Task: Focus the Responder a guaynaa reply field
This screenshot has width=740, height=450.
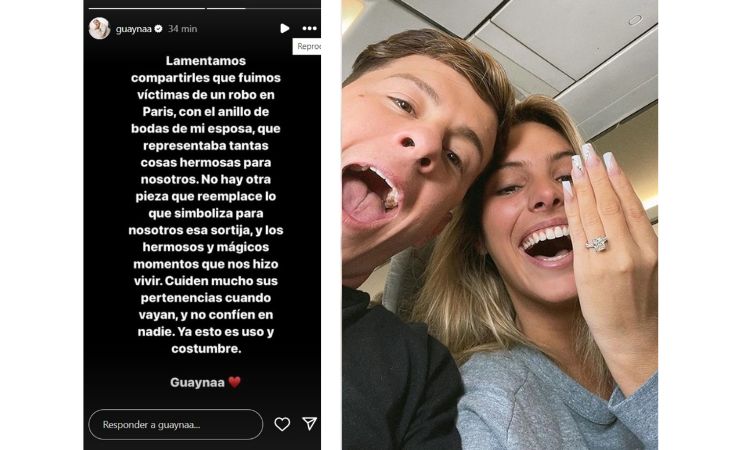Action: (176, 425)
